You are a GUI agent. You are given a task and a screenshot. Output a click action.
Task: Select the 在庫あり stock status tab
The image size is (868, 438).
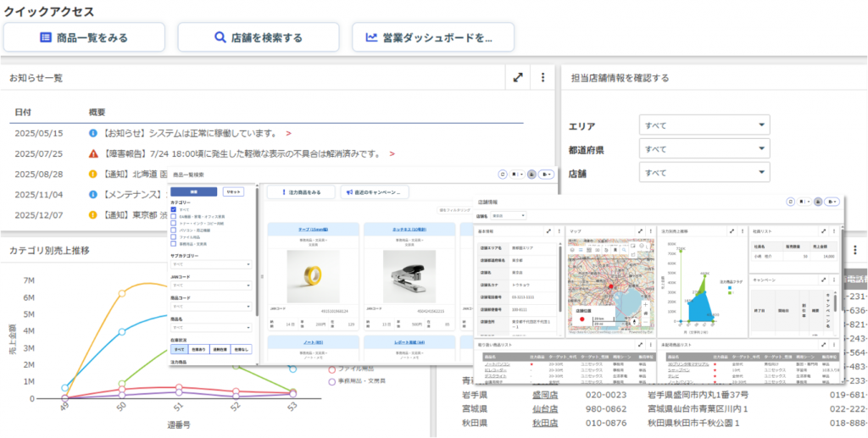pos(199,349)
